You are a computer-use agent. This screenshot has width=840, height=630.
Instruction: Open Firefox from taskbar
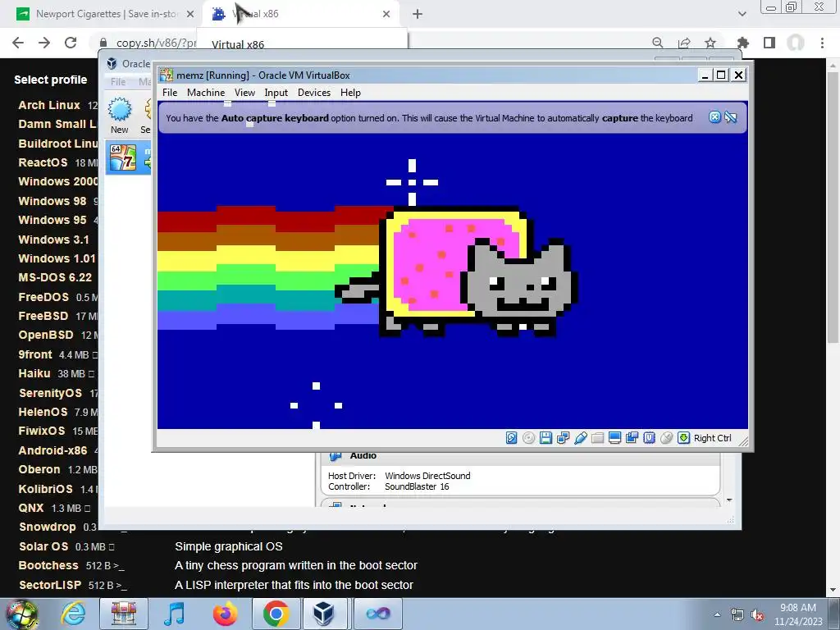point(225,614)
